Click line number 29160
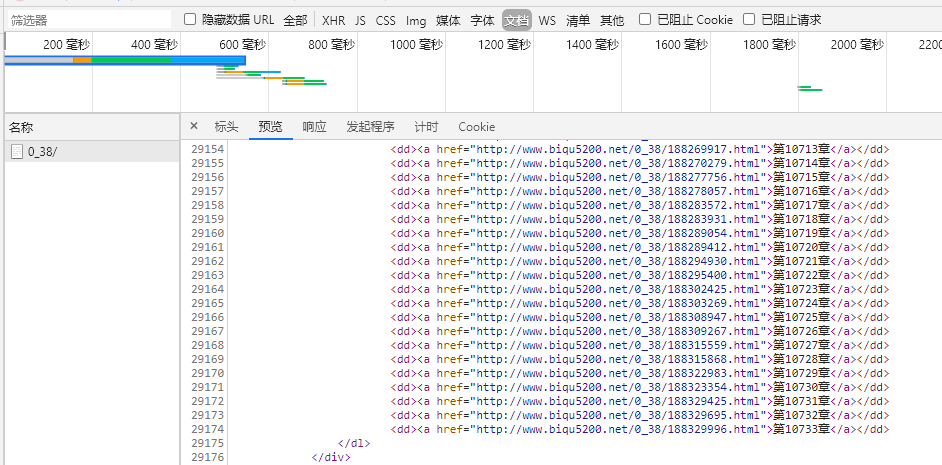The width and height of the screenshot is (942, 465). coord(207,233)
